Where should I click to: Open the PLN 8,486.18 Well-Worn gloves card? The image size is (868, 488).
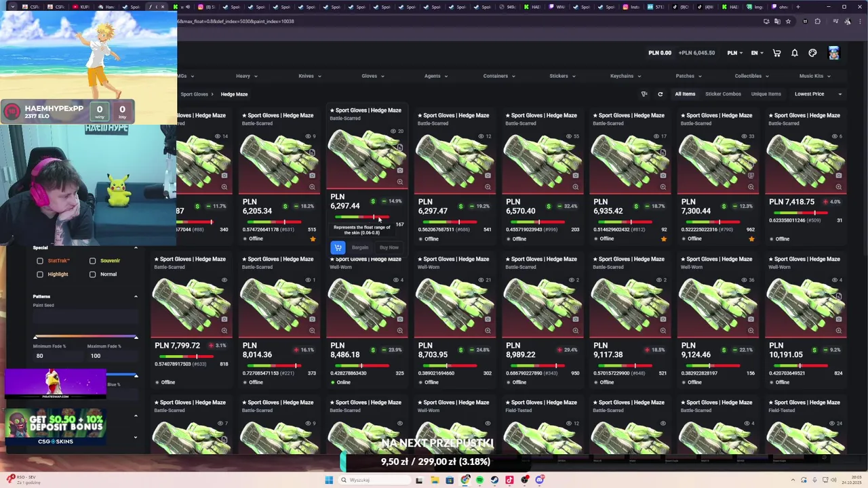pyautogui.click(x=367, y=321)
